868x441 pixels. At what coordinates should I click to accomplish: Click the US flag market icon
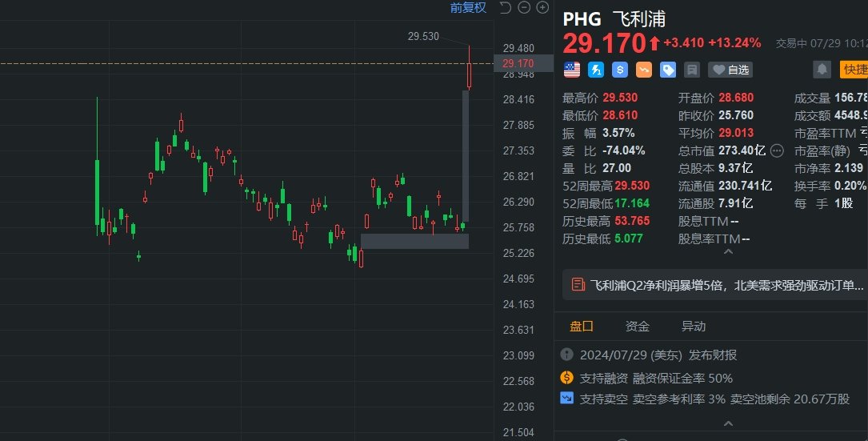[572, 70]
